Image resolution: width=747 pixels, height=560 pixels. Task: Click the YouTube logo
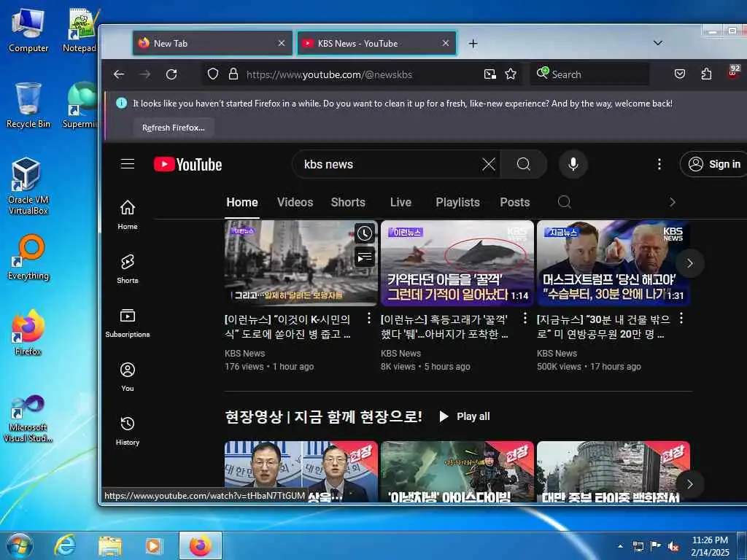(x=187, y=164)
